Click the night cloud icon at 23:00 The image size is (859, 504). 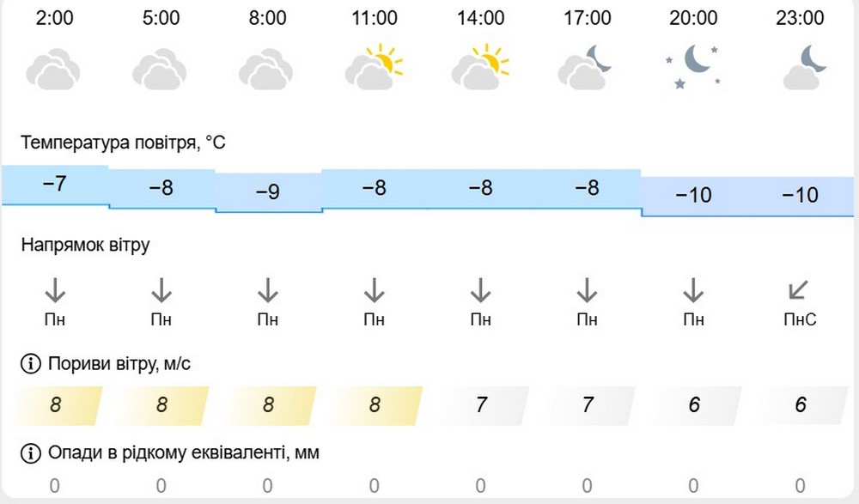(801, 67)
